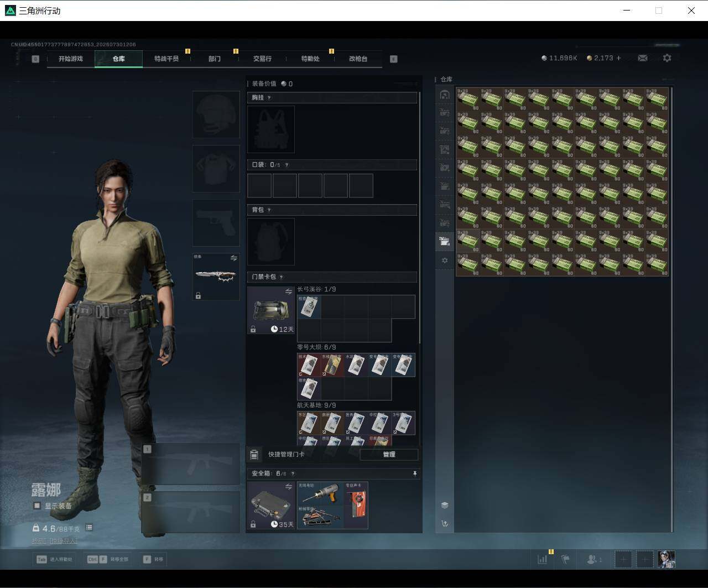Viewport: 708px width, 588px height.
Task: Click the help icon next to 背包
Action: 269,210
